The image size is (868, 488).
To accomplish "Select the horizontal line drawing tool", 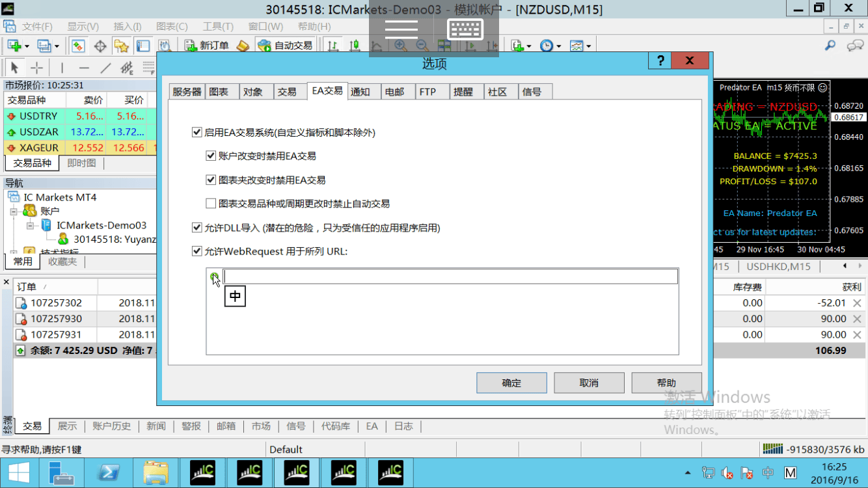I will tap(84, 68).
